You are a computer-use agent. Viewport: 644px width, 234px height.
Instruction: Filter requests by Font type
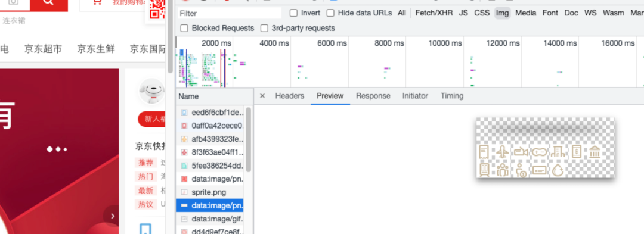point(550,13)
